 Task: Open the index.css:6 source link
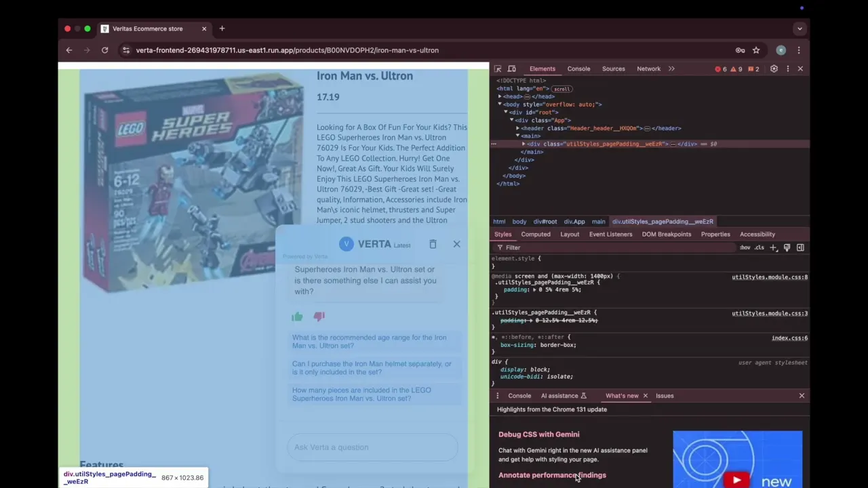tap(789, 338)
